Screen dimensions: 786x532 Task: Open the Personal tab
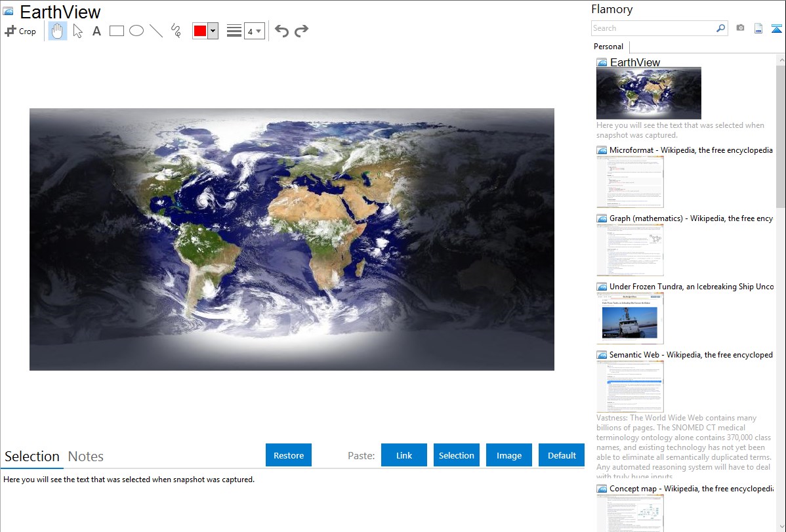click(x=608, y=47)
